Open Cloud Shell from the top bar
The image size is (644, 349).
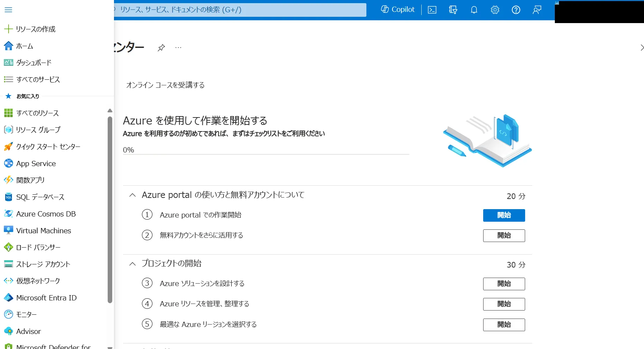[432, 10]
